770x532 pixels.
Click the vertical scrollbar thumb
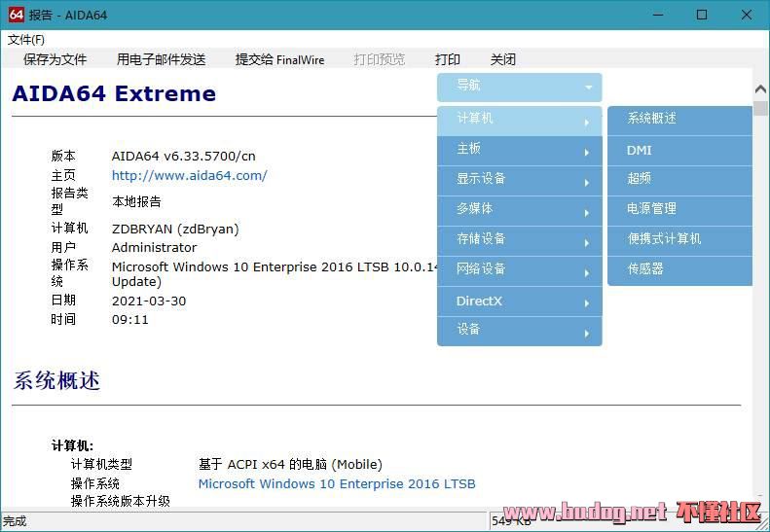tap(760, 109)
